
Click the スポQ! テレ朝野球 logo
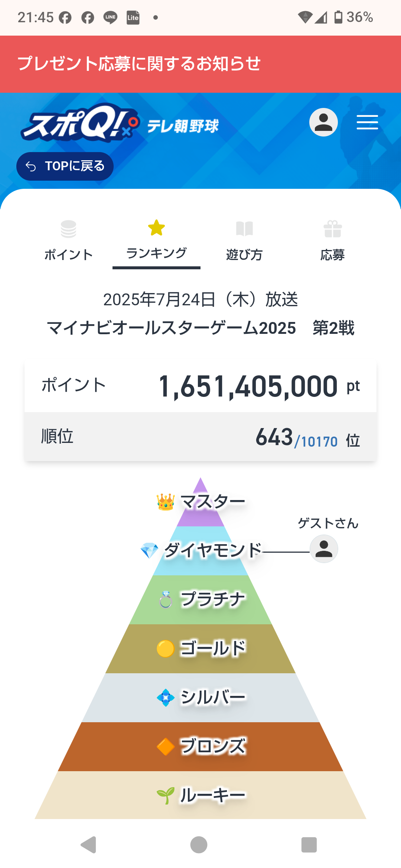[120, 123]
